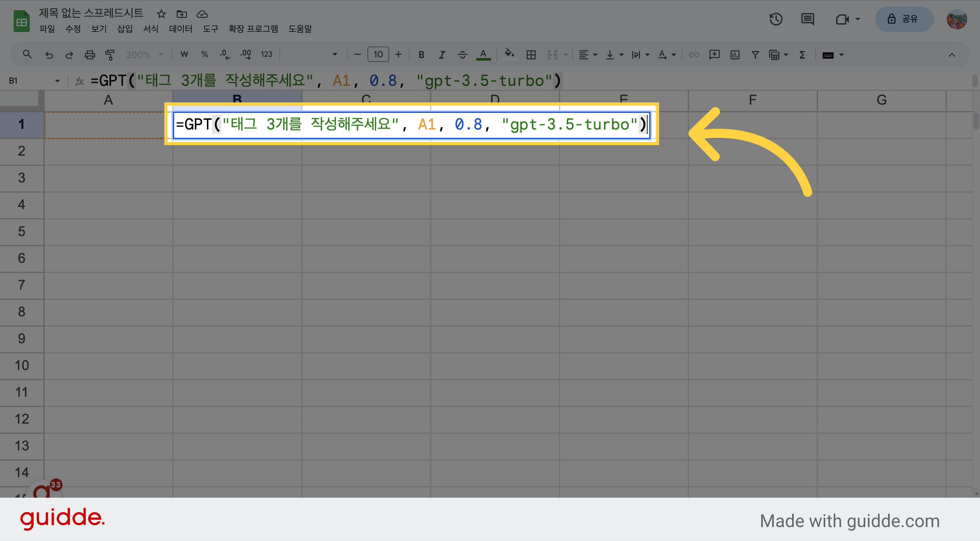Open the font family dropdown
This screenshot has width=980, height=541.
pyautogui.click(x=310, y=55)
